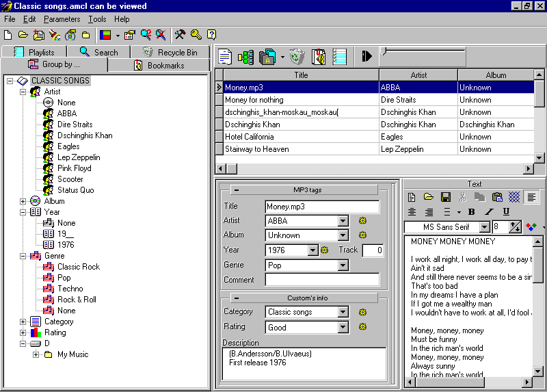The width and height of the screenshot is (547, 392).
Task: Click the green tree structure icon above list
Action: point(246,57)
